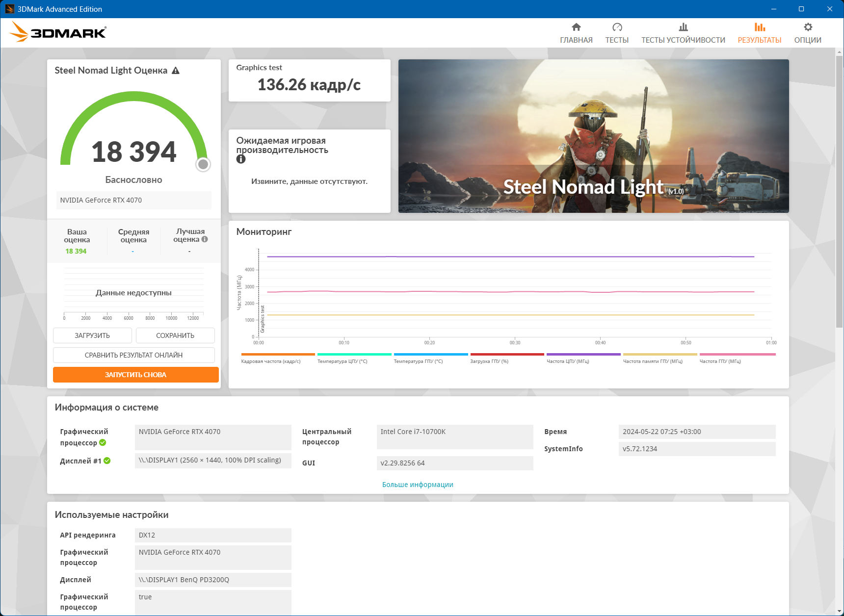This screenshot has width=844, height=616.
Task: Click the green 18 394 under Ваша оценка
Action: coord(76,251)
